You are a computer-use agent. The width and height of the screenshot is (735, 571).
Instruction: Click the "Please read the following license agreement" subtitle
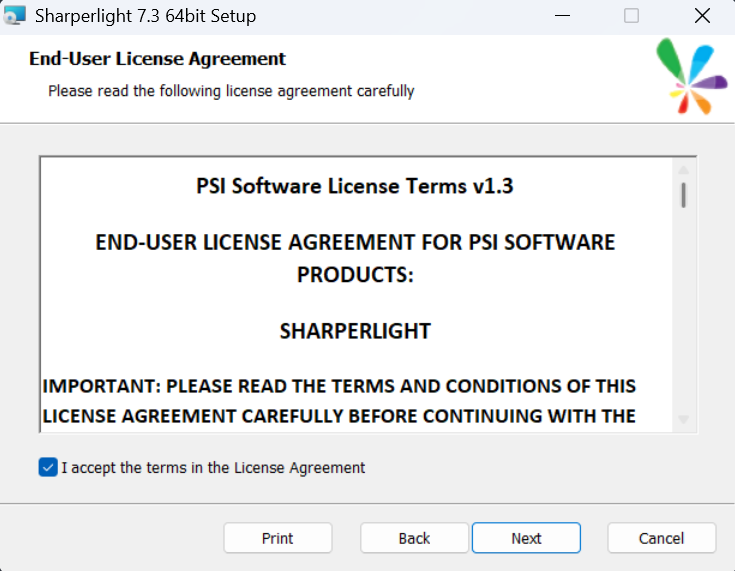[231, 91]
